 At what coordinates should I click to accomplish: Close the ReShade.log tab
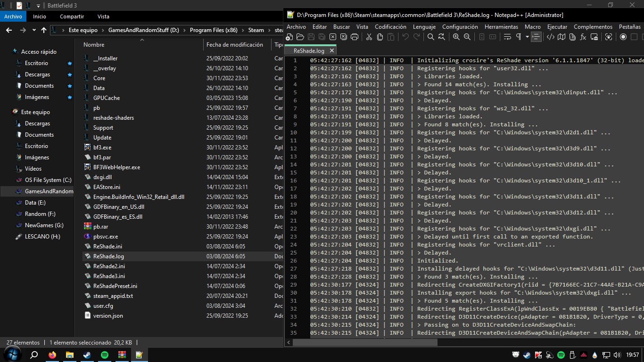pyautogui.click(x=332, y=50)
